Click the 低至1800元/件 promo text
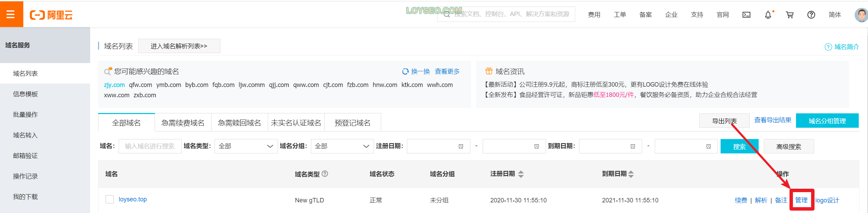868x213 pixels. (x=614, y=95)
